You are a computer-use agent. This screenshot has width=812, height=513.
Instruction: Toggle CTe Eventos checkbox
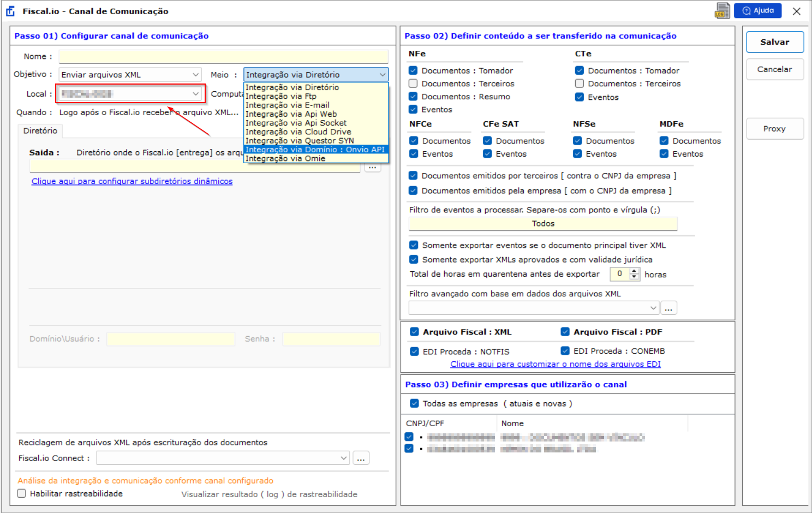click(580, 97)
